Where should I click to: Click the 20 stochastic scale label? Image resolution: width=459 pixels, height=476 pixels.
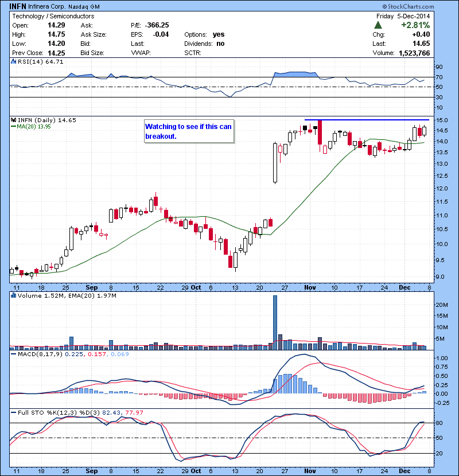click(x=439, y=453)
